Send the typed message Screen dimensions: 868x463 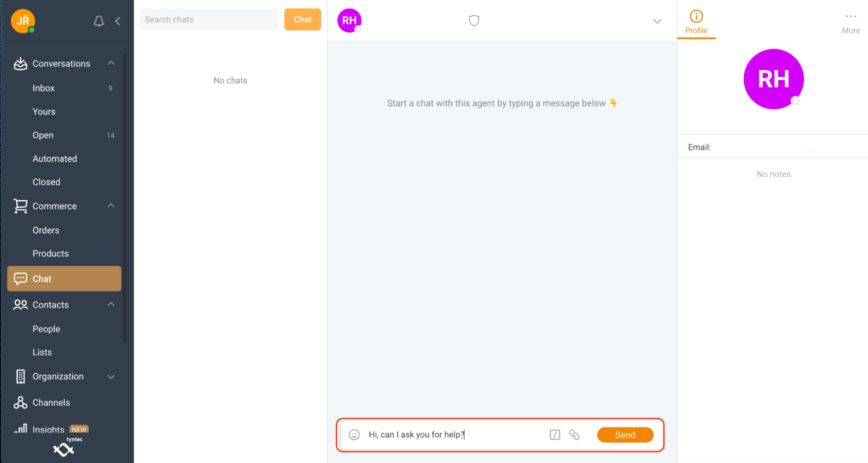point(625,435)
